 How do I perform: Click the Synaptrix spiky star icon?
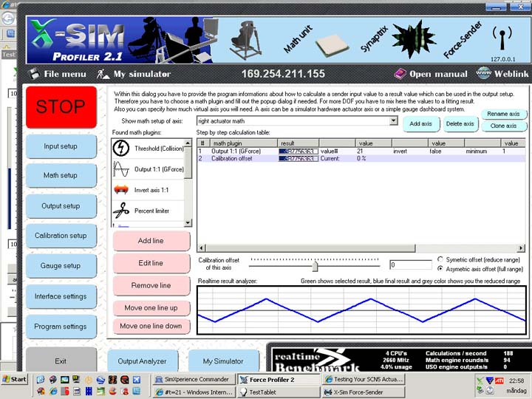coord(414,38)
